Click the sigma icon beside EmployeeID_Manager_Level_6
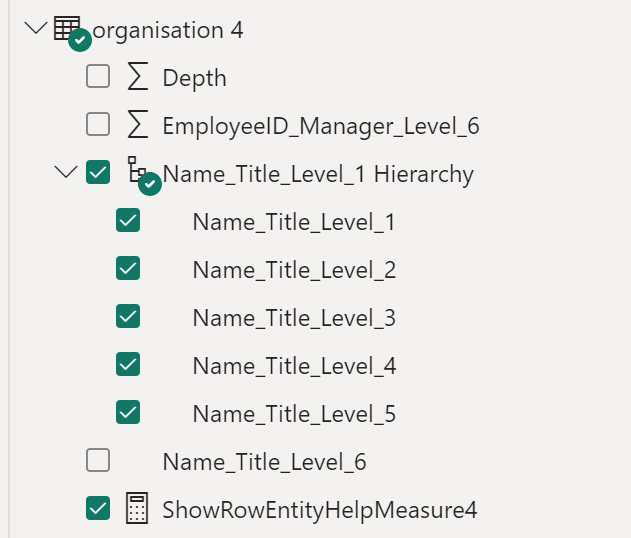The image size is (631, 538). point(138,125)
